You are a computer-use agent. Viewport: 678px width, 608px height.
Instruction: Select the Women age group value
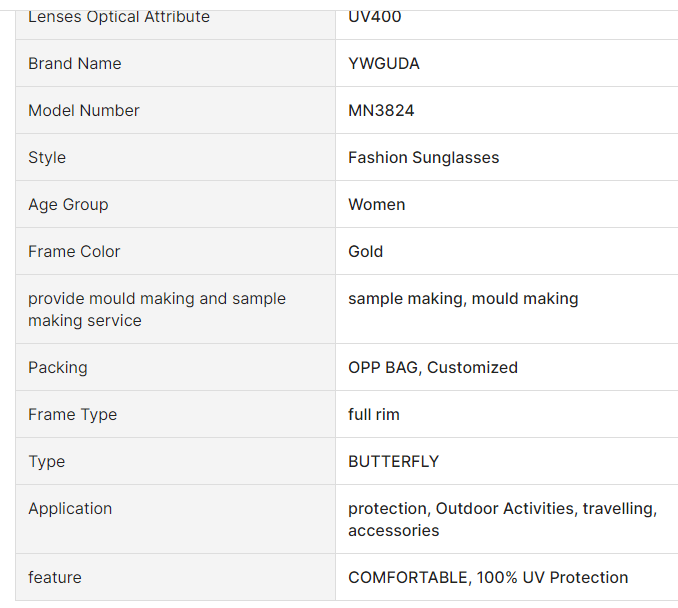coord(377,205)
